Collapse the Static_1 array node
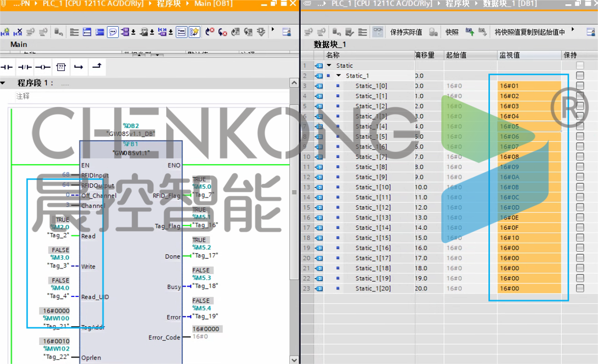 pos(338,76)
